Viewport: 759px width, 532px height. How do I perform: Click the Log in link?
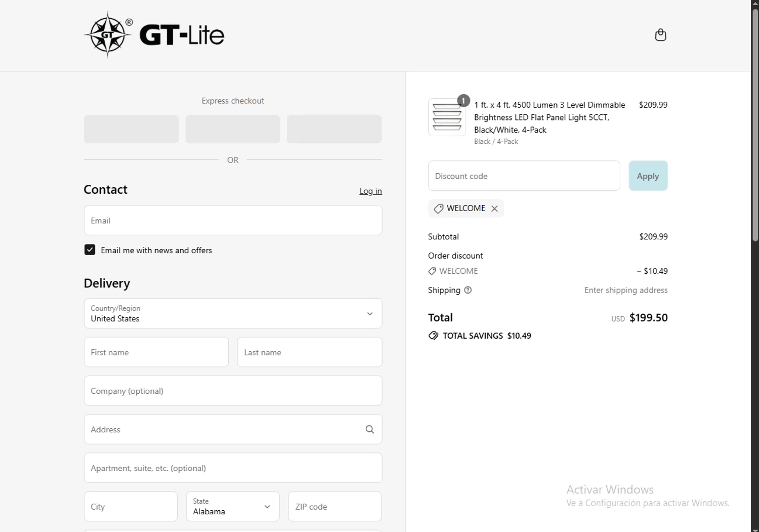(370, 191)
